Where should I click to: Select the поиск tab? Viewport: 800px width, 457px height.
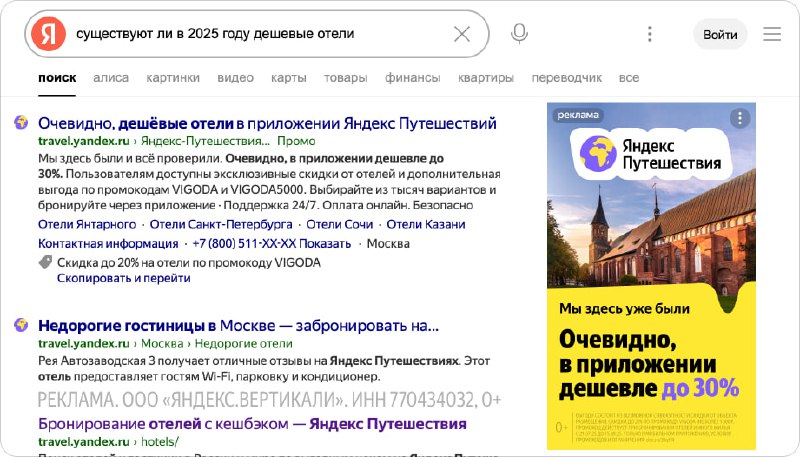pos(57,78)
